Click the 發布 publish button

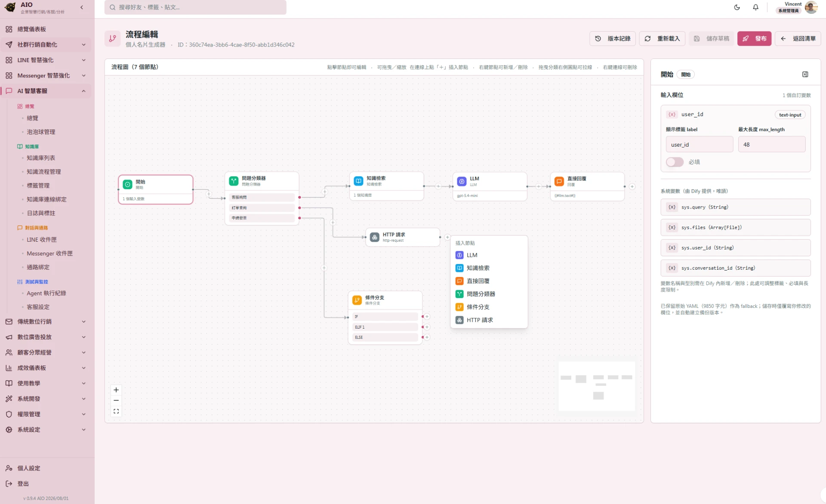[x=754, y=39]
